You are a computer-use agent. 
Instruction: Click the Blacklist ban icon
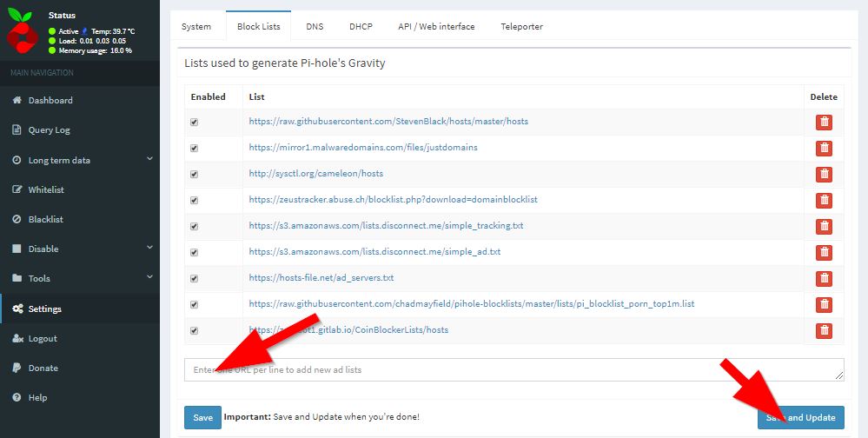(17, 219)
